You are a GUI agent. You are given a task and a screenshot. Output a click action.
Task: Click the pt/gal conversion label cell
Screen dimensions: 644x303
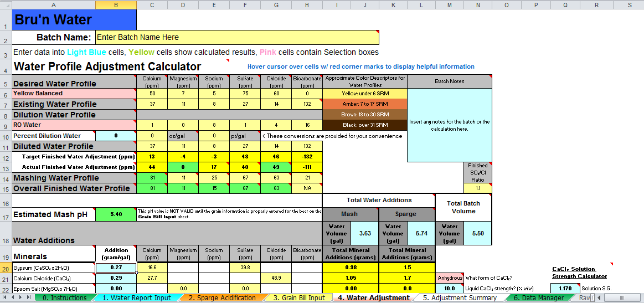click(245, 136)
